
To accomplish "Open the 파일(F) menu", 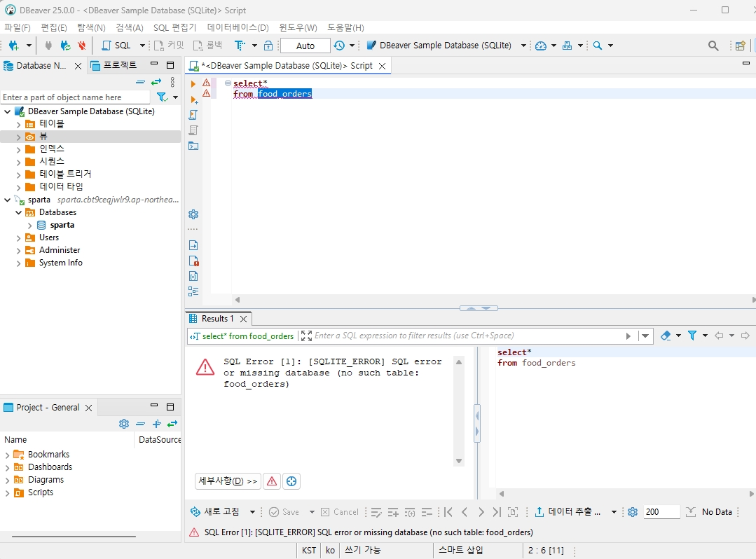I will [18, 27].
